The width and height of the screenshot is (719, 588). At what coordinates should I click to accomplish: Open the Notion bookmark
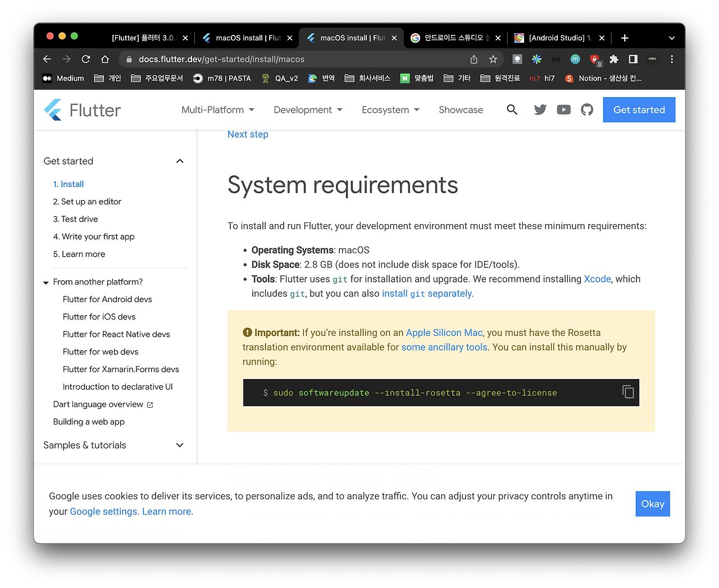click(x=603, y=78)
